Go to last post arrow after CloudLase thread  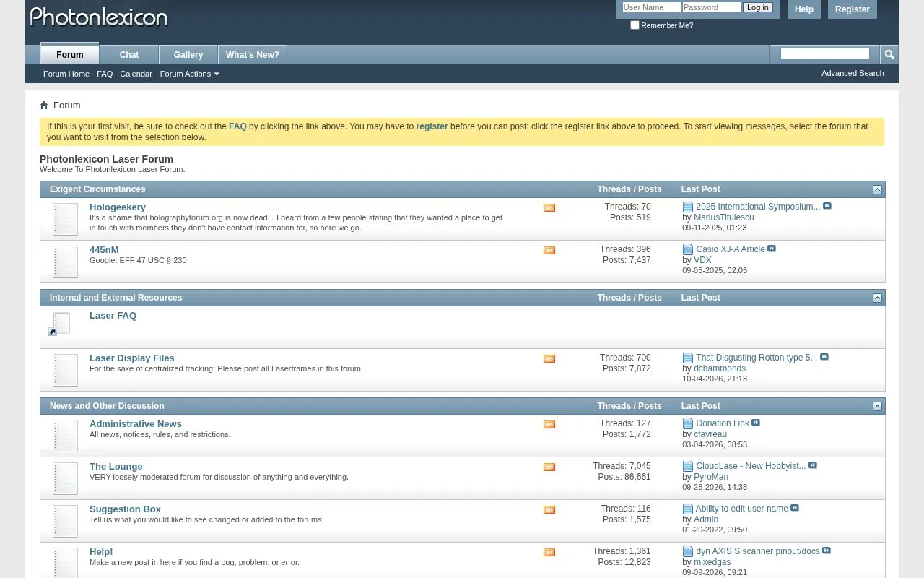coord(813,465)
